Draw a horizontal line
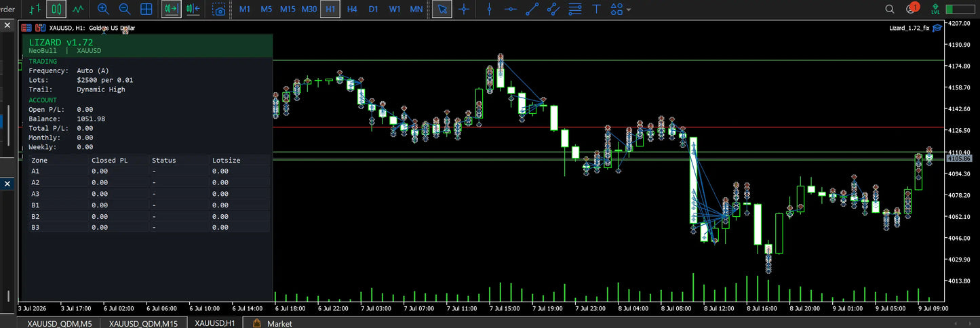Screen dimensions: 980x328 [511, 9]
